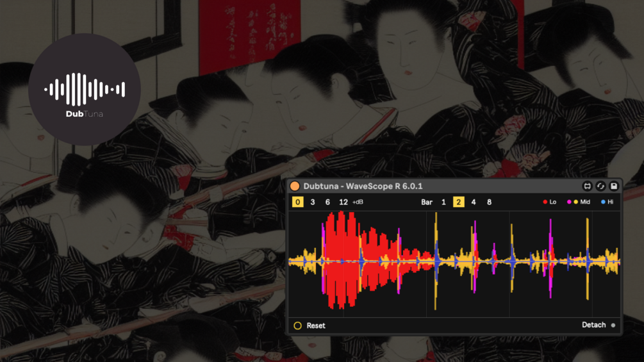Click the red Lo color dot

click(x=545, y=202)
